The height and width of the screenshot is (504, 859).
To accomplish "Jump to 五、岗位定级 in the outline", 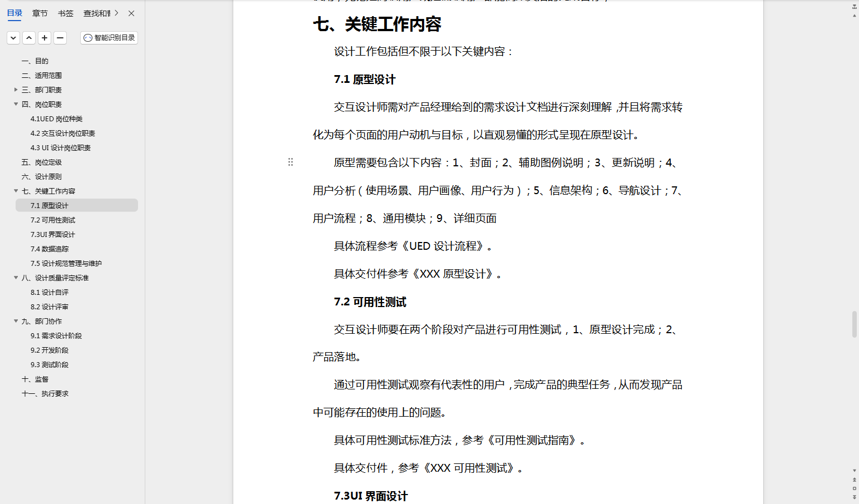I will pyautogui.click(x=42, y=162).
